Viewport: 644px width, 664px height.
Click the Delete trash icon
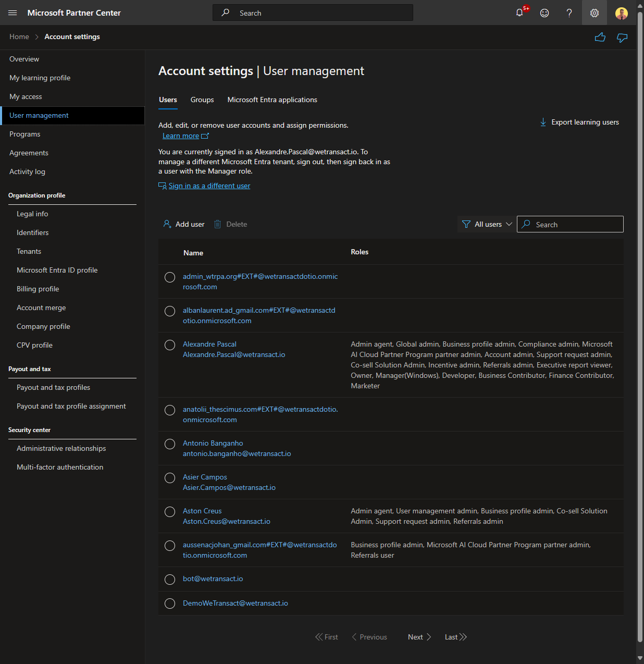pyautogui.click(x=218, y=224)
